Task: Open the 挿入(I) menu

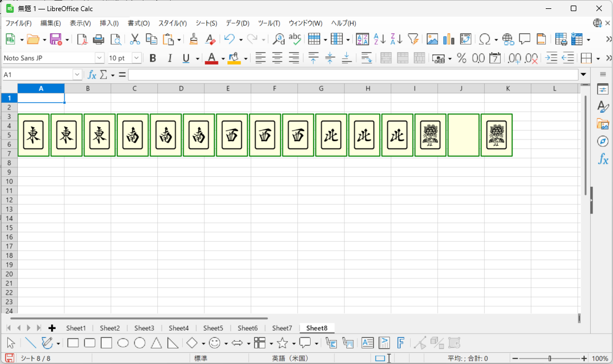Action: pos(109,23)
